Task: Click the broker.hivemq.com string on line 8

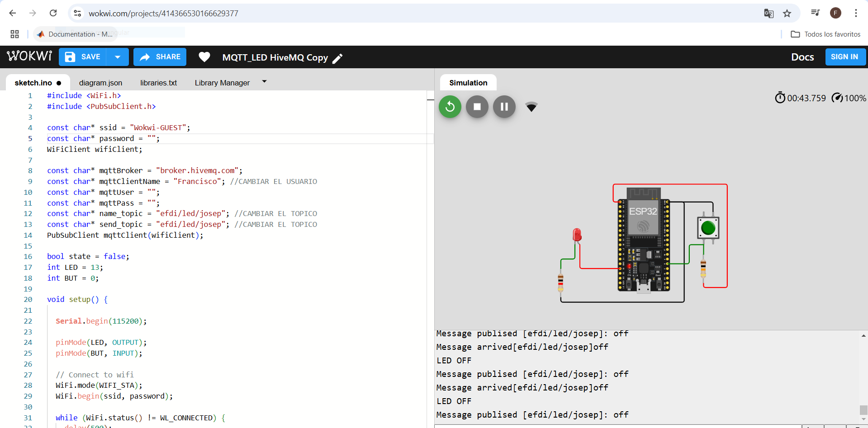Action: pyautogui.click(x=197, y=170)
